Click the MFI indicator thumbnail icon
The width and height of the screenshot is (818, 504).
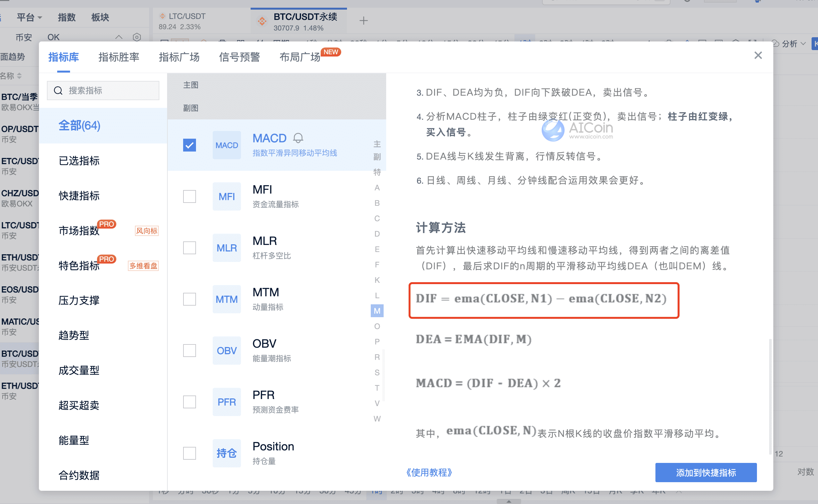tap(227, 196)
